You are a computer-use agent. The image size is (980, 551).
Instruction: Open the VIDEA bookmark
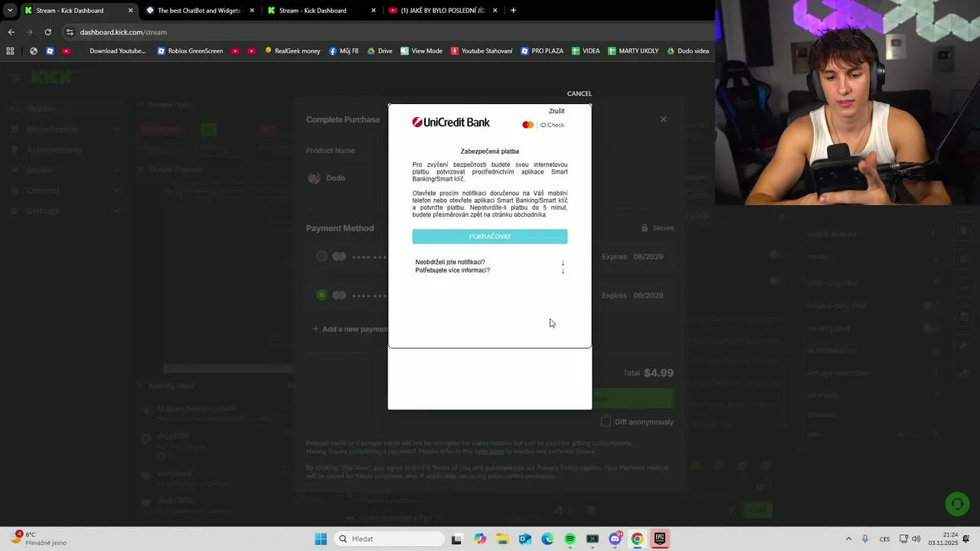(x=586, y=51)
